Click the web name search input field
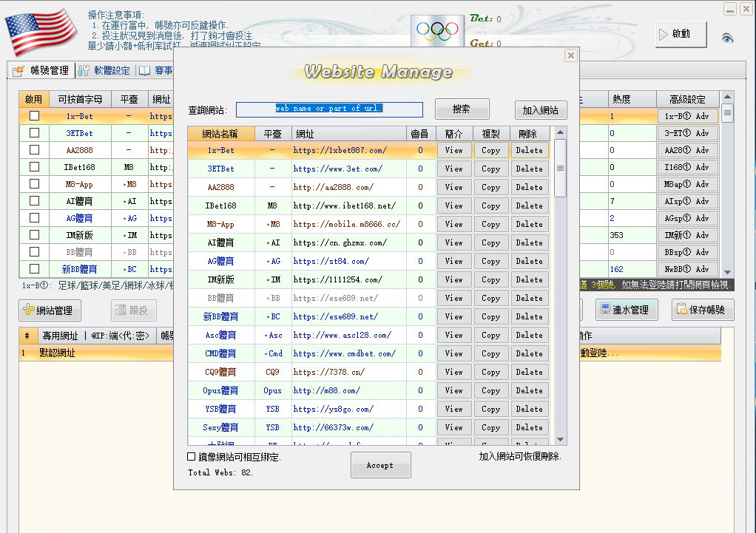The height and width of the screenshot is (533, 756). (329, 109)
